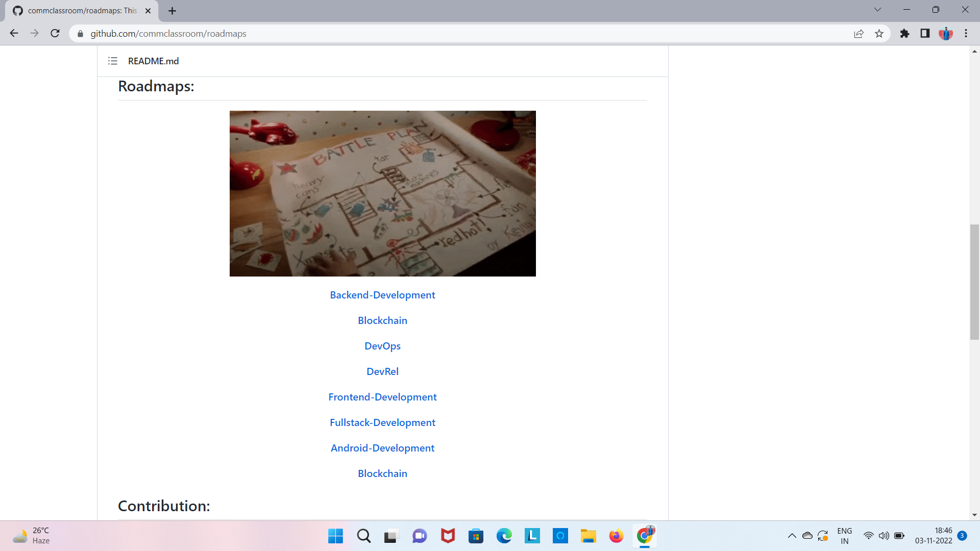Open the tab search dropdown arrow

point(877,9)
